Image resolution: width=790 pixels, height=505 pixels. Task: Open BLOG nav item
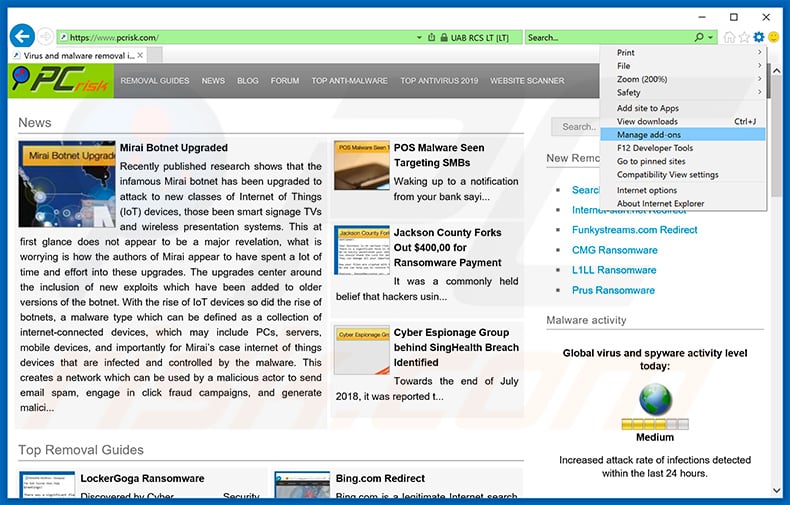247,81
